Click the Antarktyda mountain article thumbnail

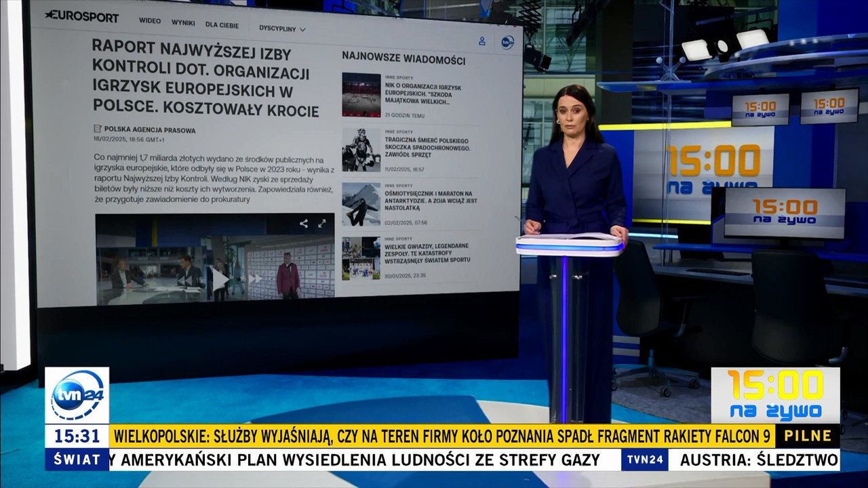[361, 204]
